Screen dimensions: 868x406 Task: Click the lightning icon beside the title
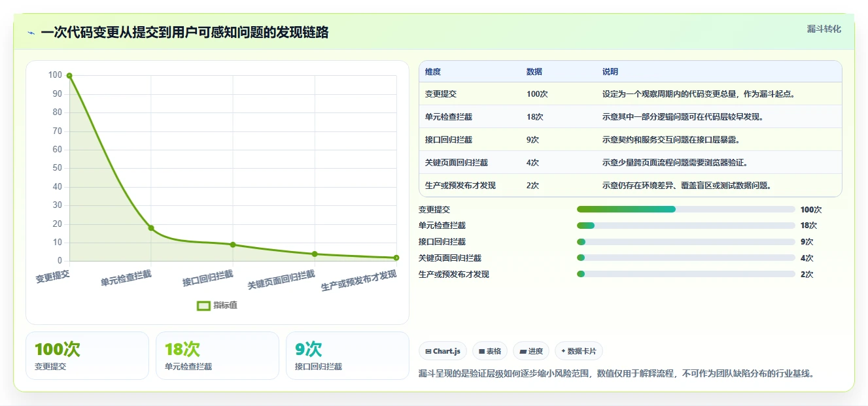click(x=31, y=33)
